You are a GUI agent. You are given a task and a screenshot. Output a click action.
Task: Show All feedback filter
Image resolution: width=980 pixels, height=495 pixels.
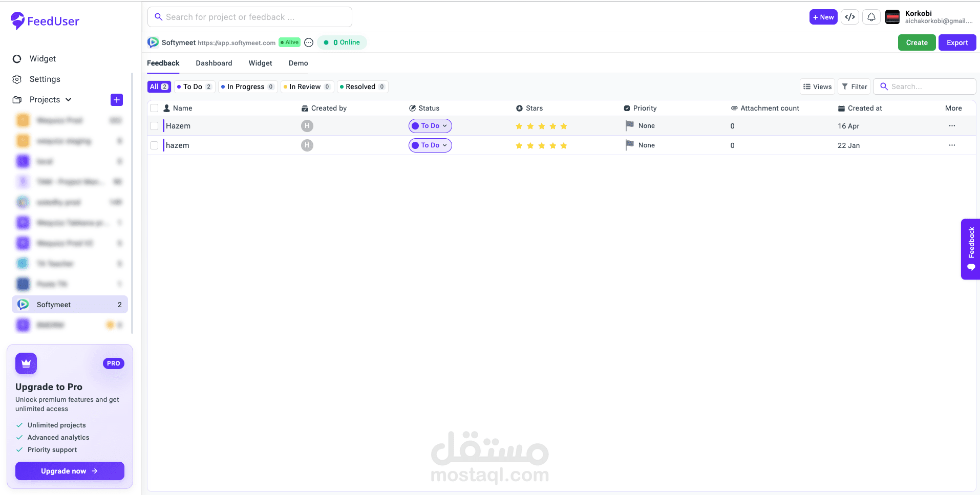(159, 87)
